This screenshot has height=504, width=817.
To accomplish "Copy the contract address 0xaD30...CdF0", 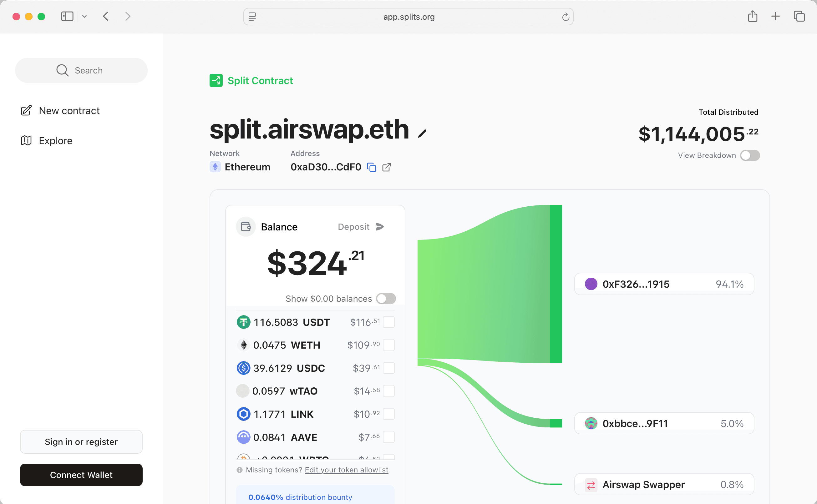I will pos(372,167).
